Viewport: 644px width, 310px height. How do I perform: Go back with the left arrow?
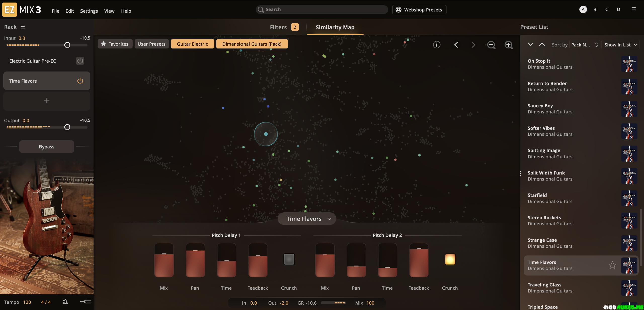(456, 45)
